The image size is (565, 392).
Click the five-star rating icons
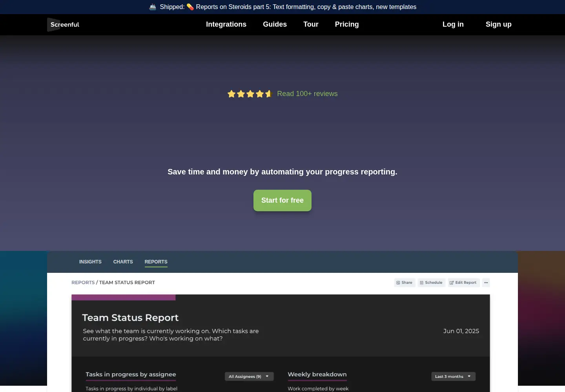(x=250, y=94)
